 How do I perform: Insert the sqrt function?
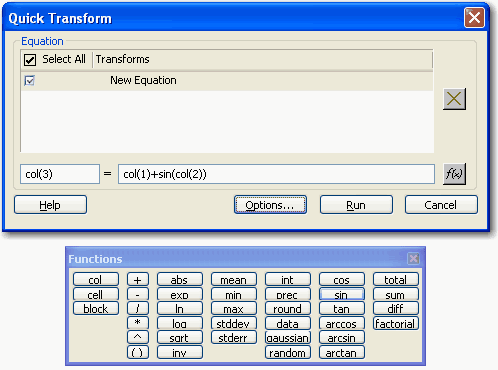180,337
